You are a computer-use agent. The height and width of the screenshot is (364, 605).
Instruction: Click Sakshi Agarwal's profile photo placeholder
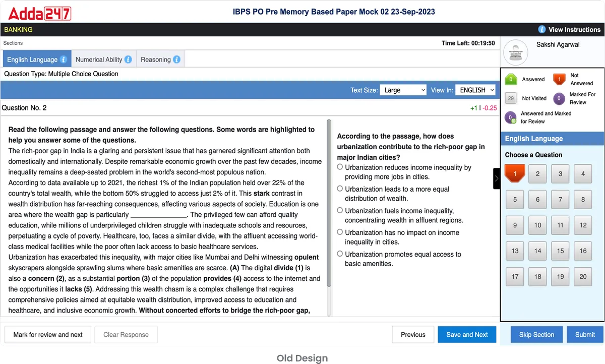[x=516, y=52]
